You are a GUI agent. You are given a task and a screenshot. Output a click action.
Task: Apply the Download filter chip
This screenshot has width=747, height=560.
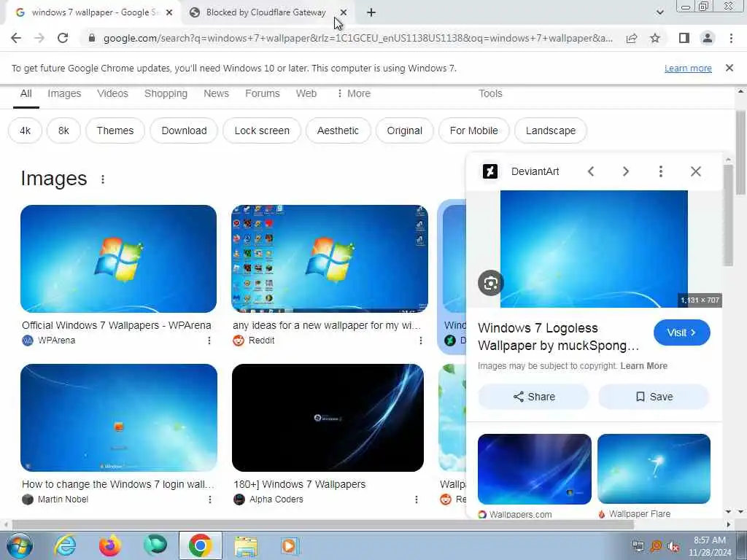click(184, 131)
